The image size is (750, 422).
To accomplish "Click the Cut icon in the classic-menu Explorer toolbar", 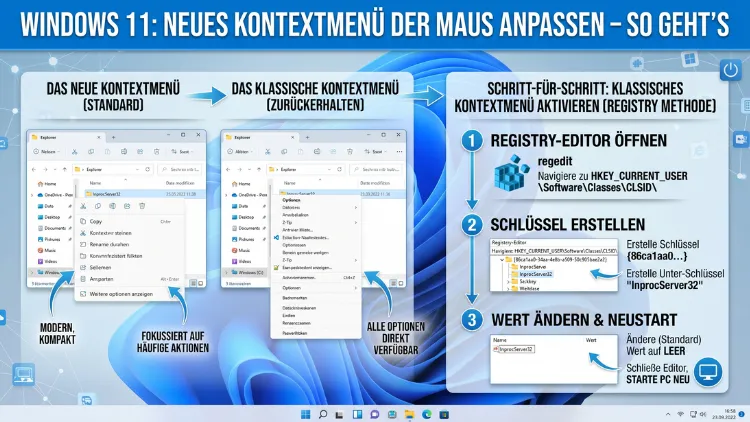I will [267, 152].
